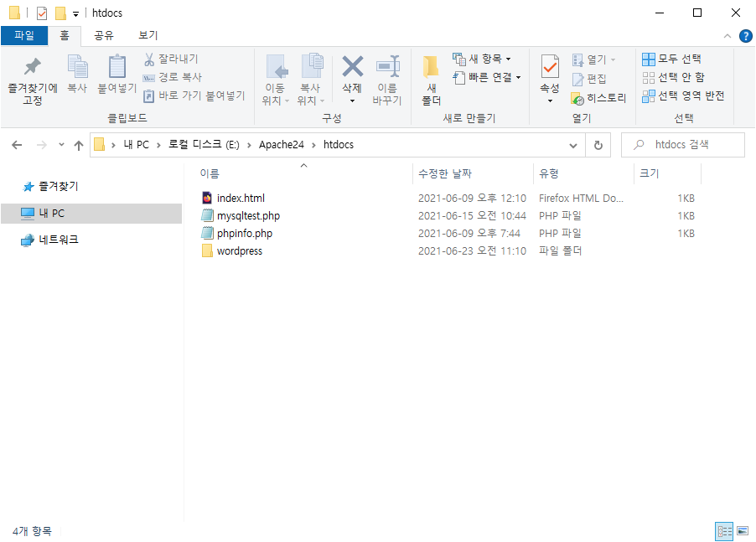Click 모두 선택 (Select all)
Viewport: 756px width, 542px height.
click(671, 59)
